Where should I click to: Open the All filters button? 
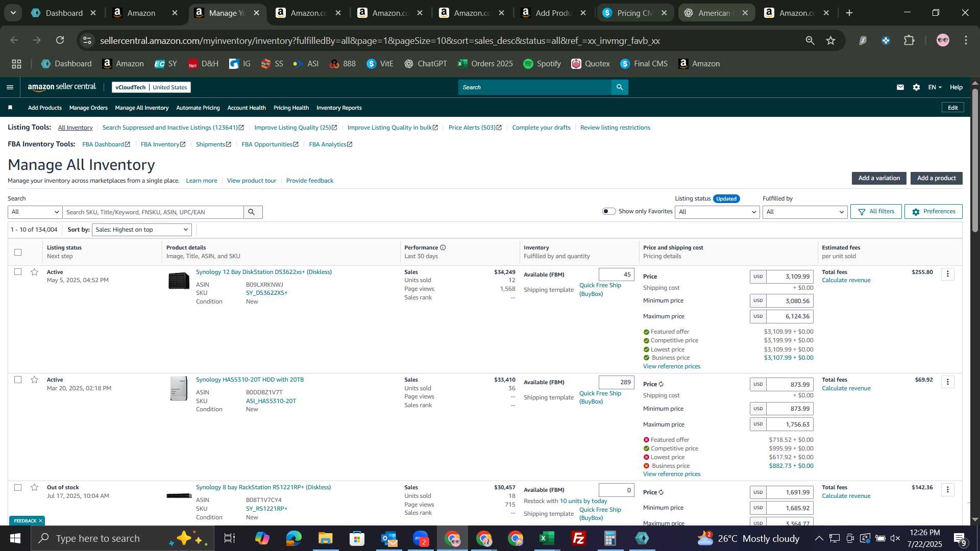point(876,211)
